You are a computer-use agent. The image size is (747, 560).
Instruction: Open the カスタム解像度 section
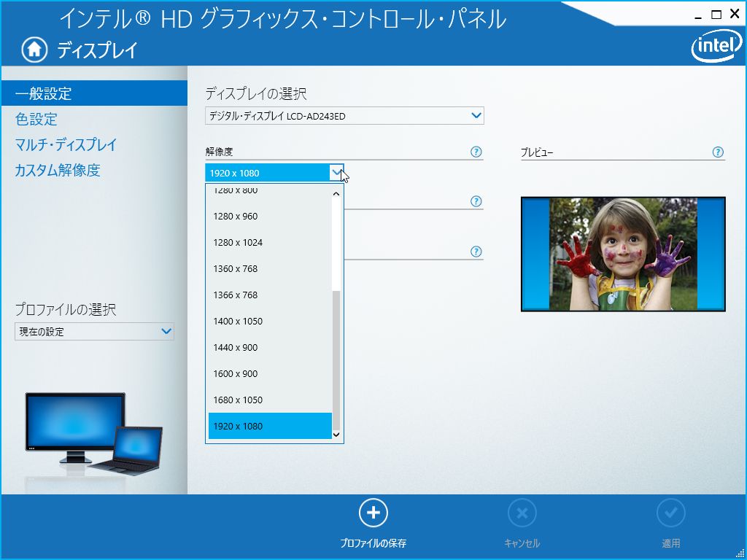(58, 170)
